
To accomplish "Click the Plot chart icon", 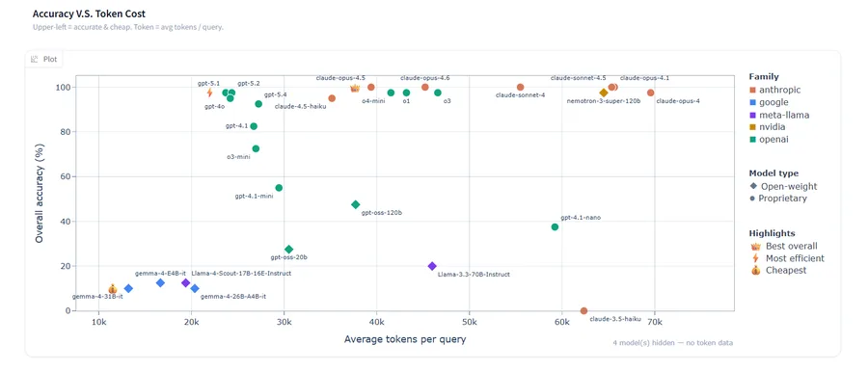I will tap(35, 59).
